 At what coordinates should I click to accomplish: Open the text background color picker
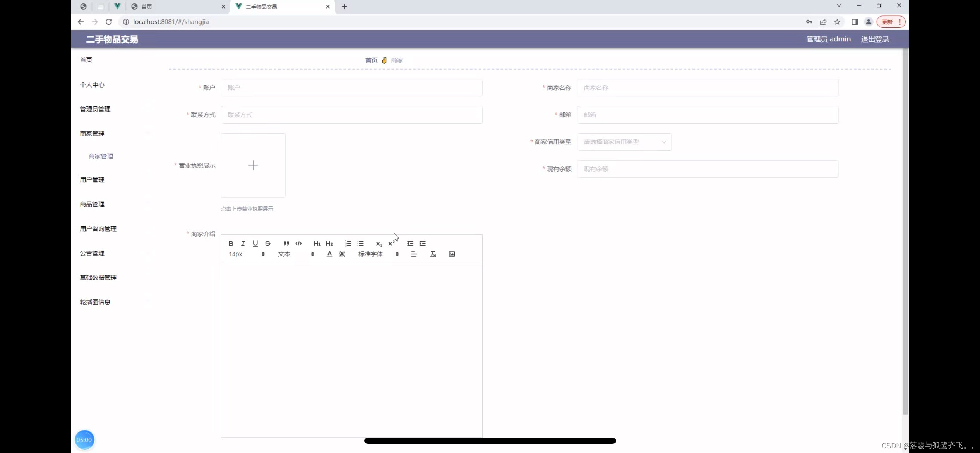[342, 254]
